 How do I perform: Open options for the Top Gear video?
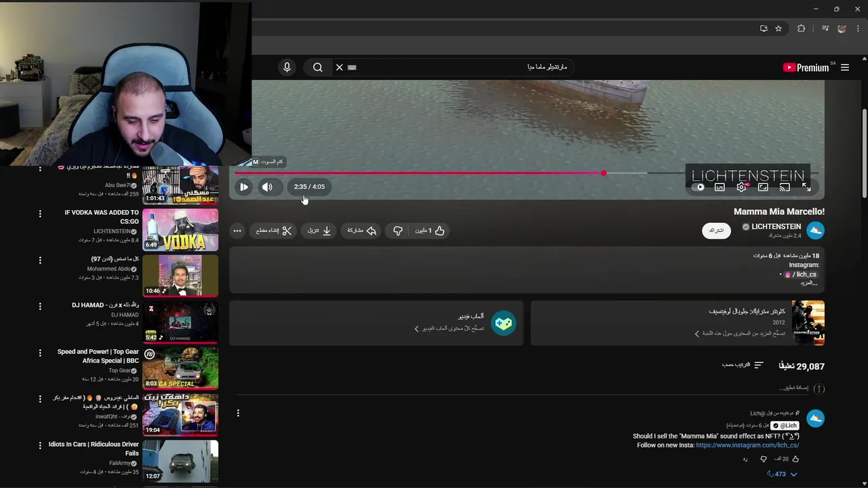click(40, 352)
